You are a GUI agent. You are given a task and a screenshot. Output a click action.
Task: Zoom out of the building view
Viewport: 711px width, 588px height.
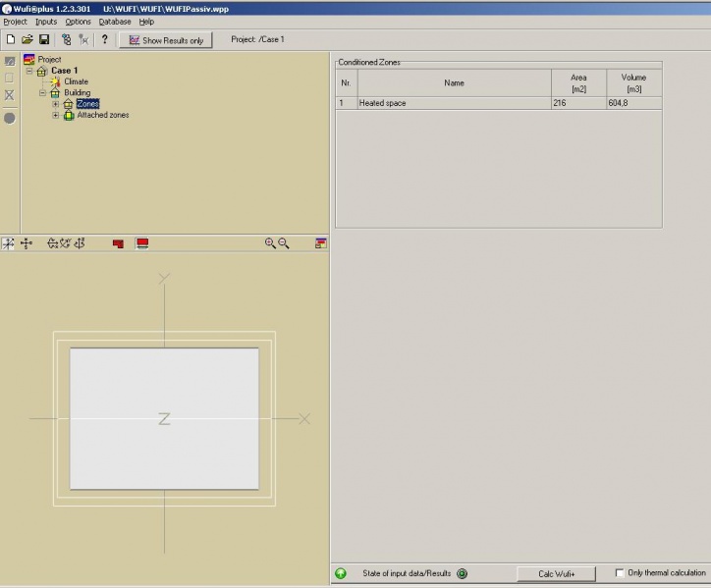point(284,243)
